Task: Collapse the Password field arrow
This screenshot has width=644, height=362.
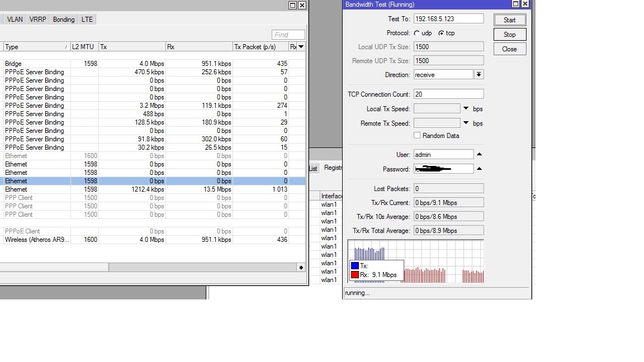Action: 479,169
